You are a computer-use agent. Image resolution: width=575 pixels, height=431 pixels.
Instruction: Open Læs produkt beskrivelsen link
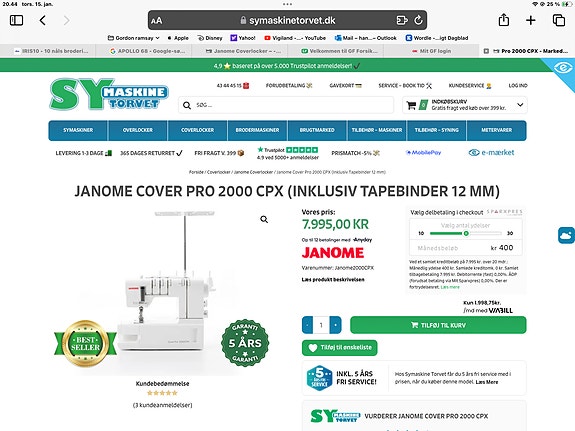pyautogui.click(x=333, y=280)
